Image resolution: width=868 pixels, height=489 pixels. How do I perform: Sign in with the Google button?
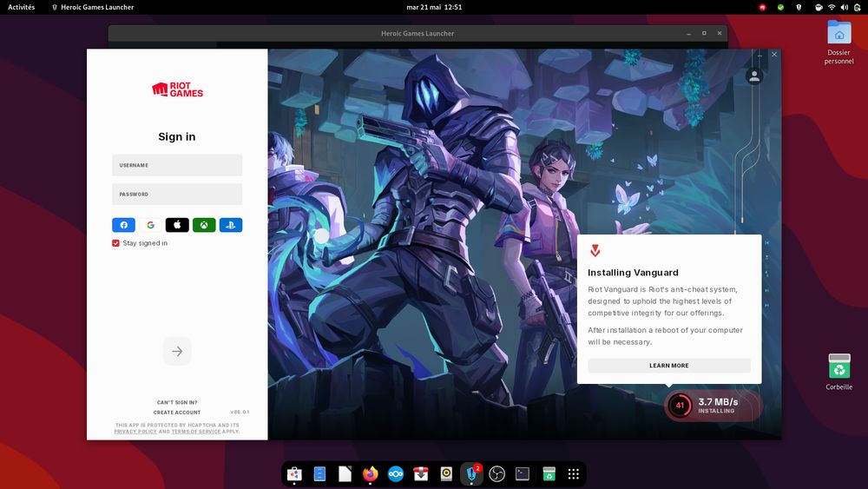(x=150, y=225)
